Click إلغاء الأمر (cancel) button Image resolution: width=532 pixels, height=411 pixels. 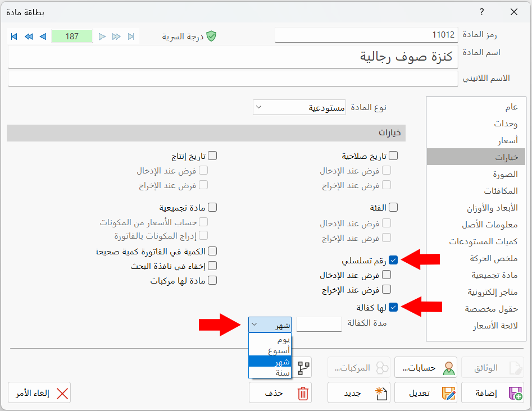(39, 392)
